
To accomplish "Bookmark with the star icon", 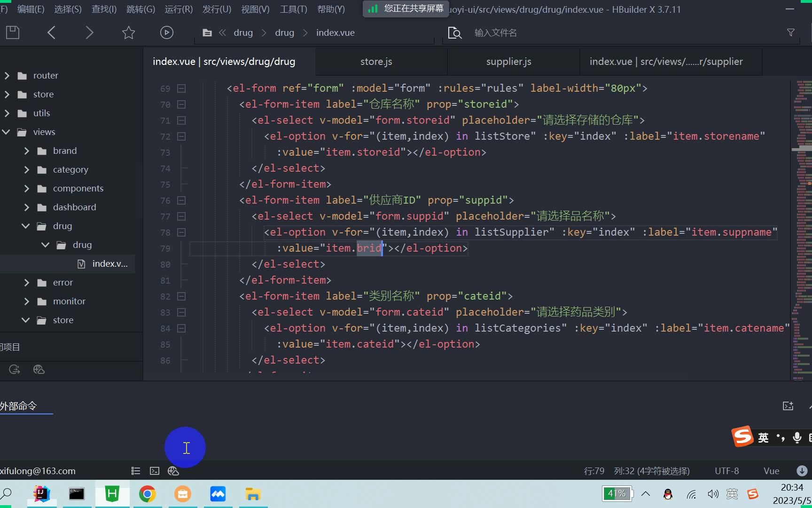I will [128, 32].
